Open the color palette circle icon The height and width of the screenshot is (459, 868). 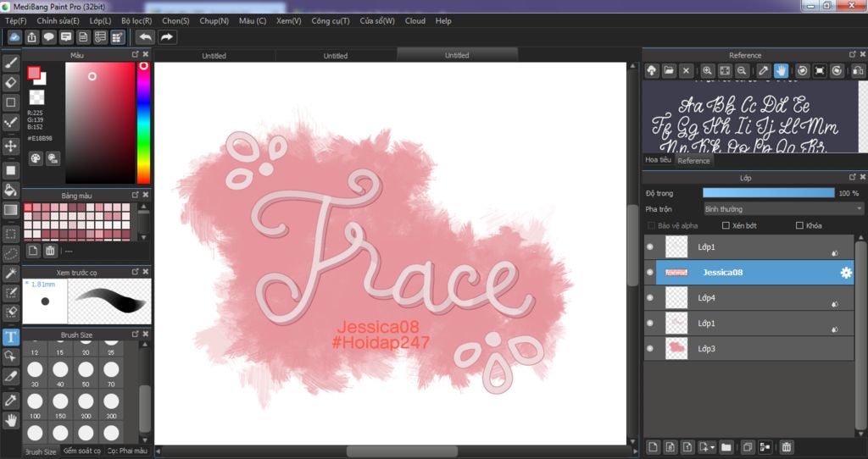pos(36,158)
